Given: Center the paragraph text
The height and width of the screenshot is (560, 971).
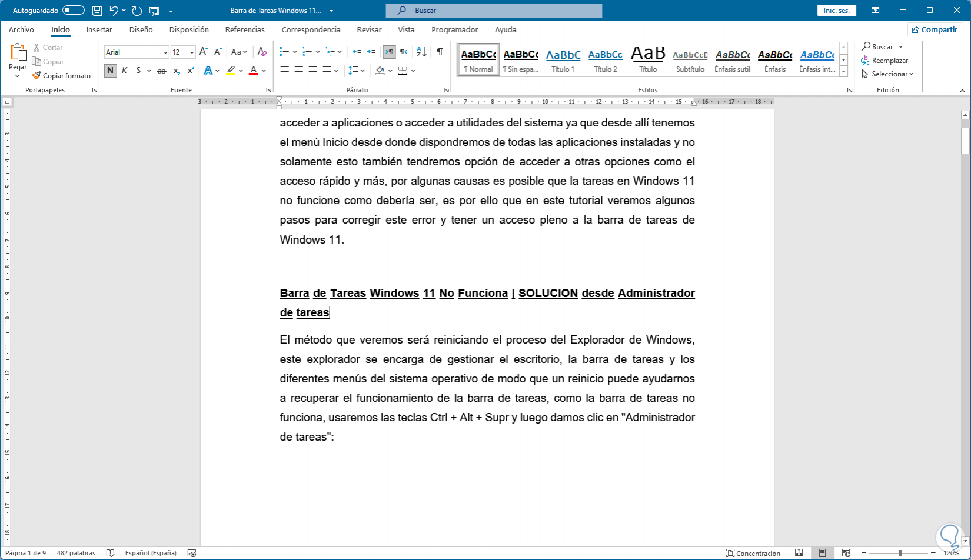Looking at the screenshot, I should coord(299,71).
